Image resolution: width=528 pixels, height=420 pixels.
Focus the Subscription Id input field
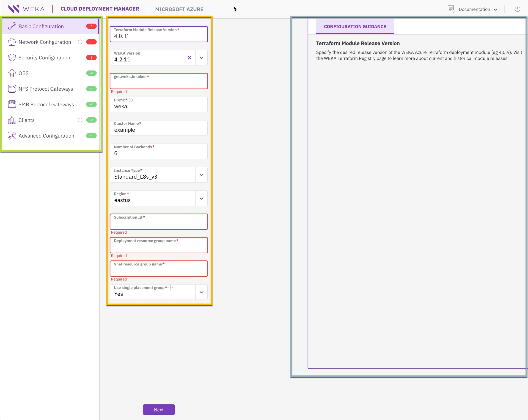[159, 223]
